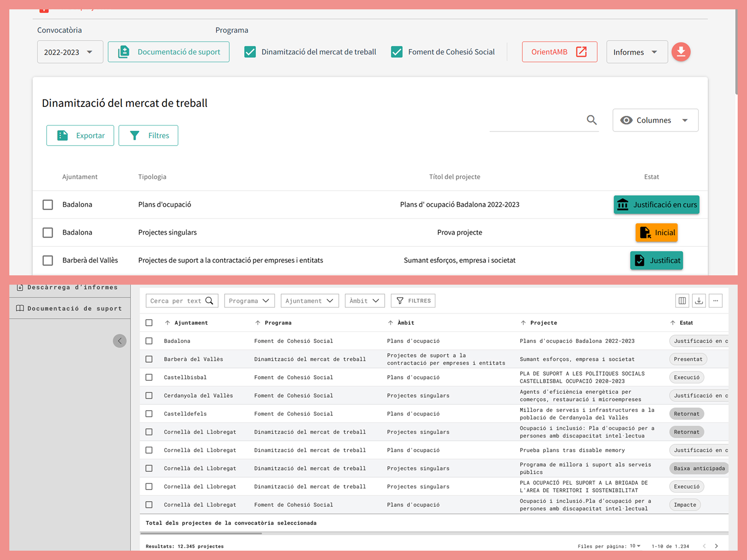747x560 pixels.
Task: Click the Filtres button in upper panel
Action: click(148, 135)
